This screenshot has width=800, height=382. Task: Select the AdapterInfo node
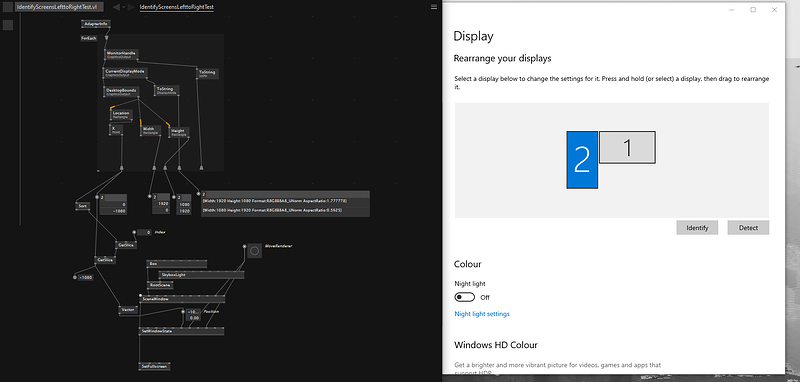click(96, 24)
